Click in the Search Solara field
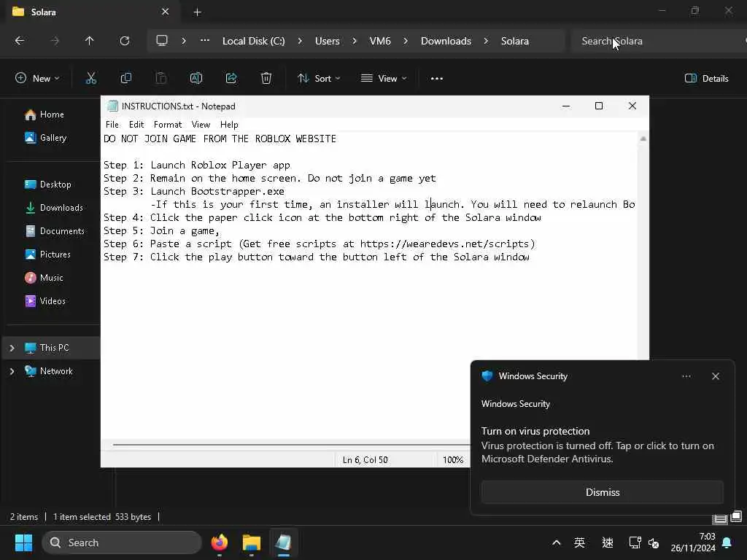This screenshot has height=560, width=747. (x=657, y=41)
